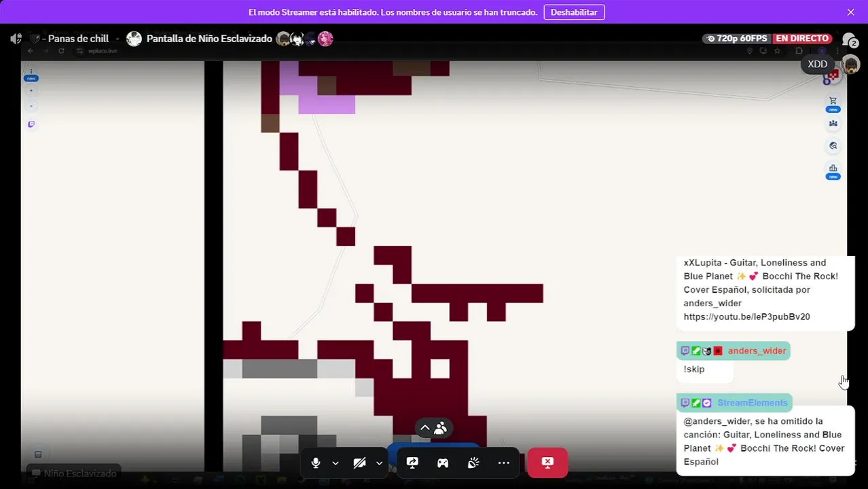Zoom in the wplace map
868x489 pixels.
pyautogui.click(x=31, y=90)
